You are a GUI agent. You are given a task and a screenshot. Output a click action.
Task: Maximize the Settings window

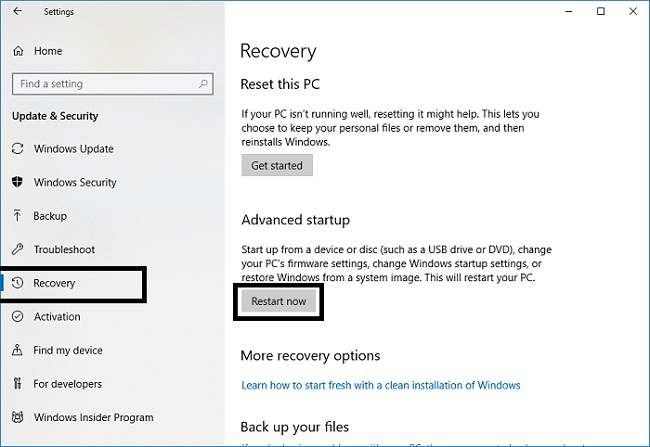tap(600, 12)
